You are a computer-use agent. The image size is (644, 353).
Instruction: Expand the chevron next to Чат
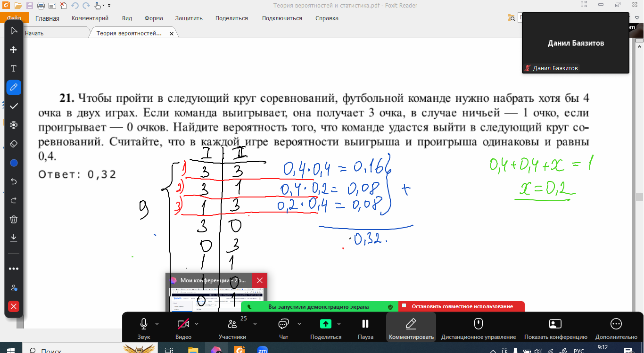coord(299,324)
